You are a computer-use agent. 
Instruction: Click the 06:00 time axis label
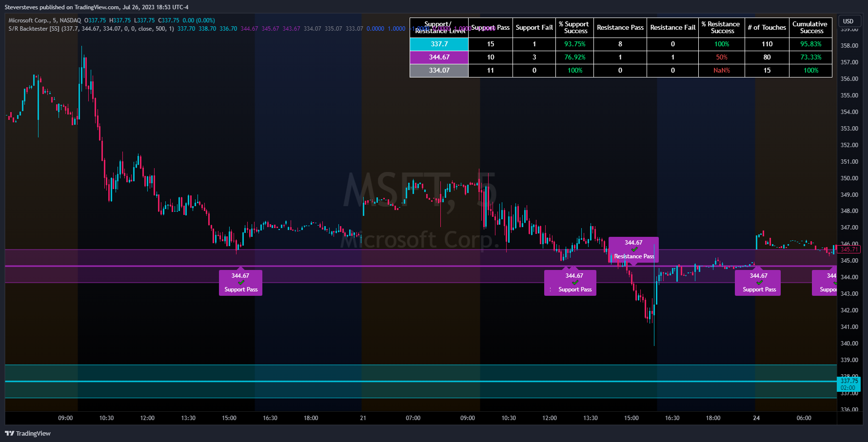click(x=804, y=418)
